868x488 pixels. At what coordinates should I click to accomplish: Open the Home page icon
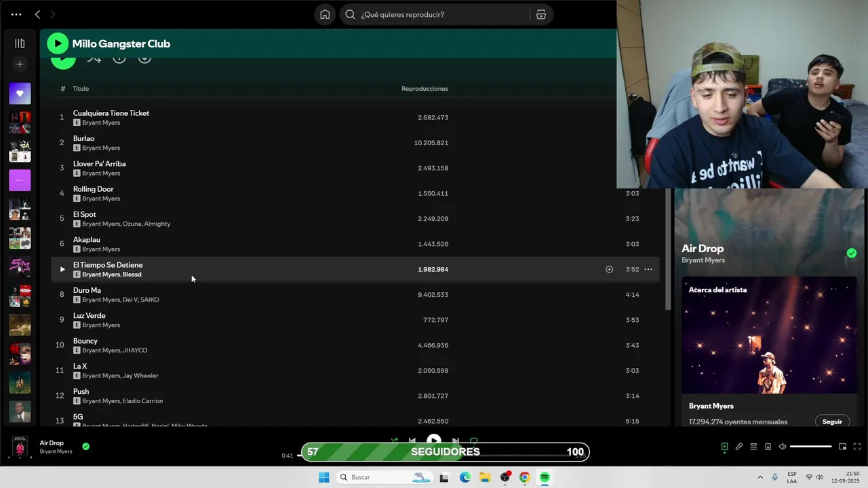point(325,14)
